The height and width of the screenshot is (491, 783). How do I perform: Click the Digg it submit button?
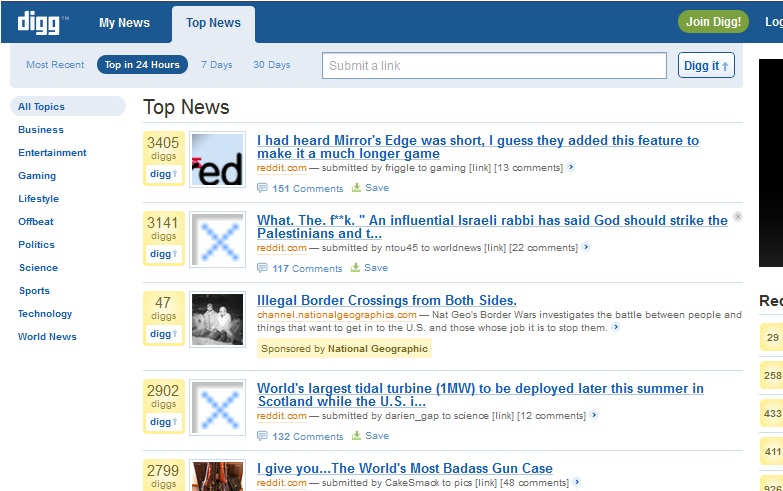click(x=706, y=66)
